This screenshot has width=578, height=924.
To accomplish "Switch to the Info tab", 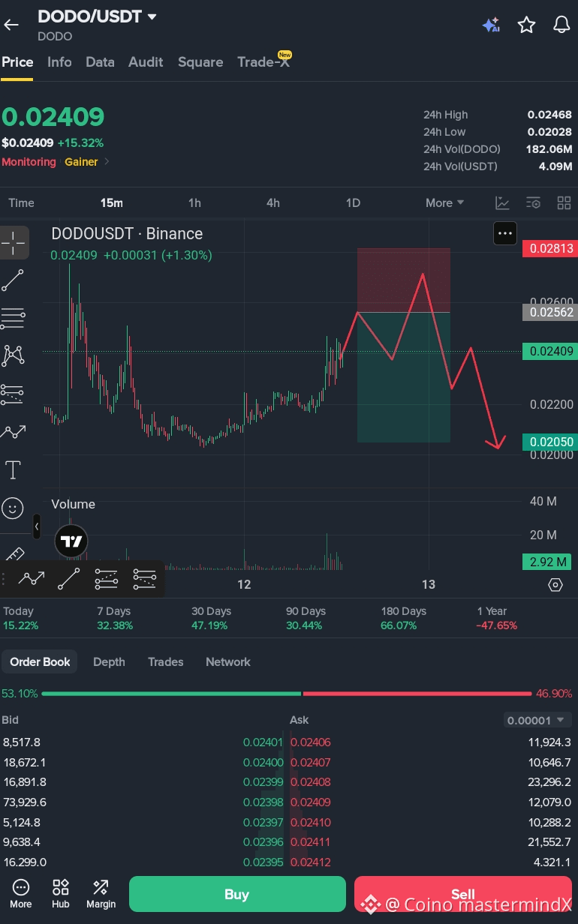I will pyautogui.click(x=59, y=62).
